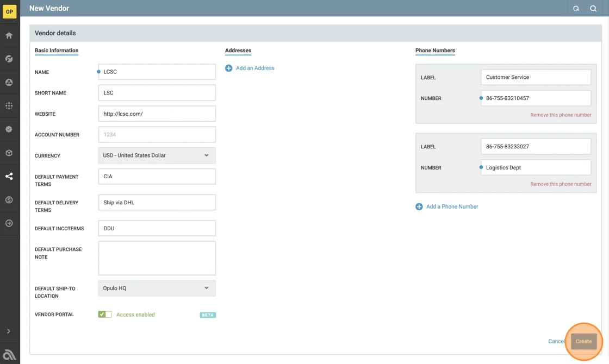Image resolution: width=609 pixels, height=364 pixels.
Task: Click the Account Number input field
Action: coord(157,135)
